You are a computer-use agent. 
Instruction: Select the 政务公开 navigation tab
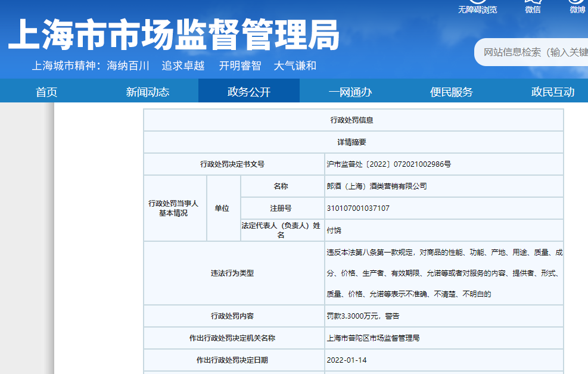pos(249,92)
